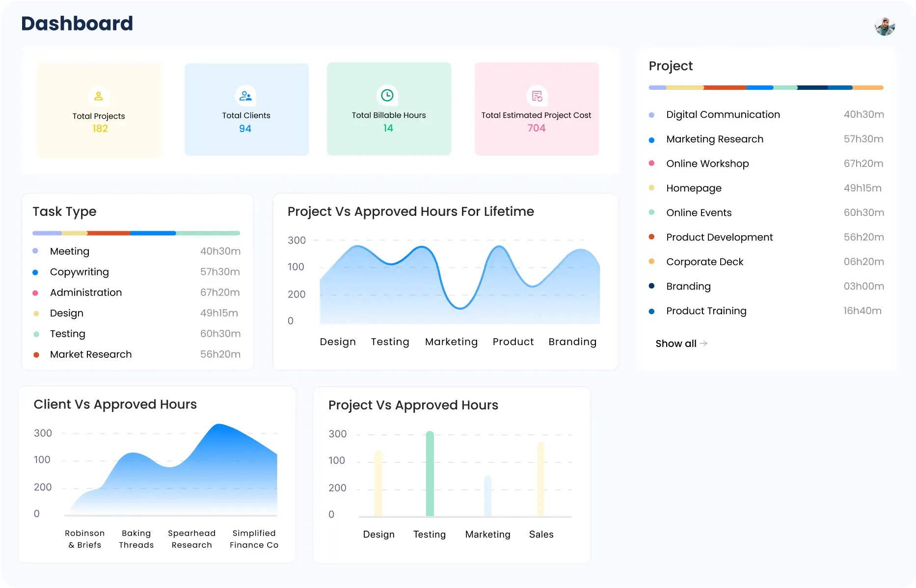Click the Market Research task type label

pos(91,354)
